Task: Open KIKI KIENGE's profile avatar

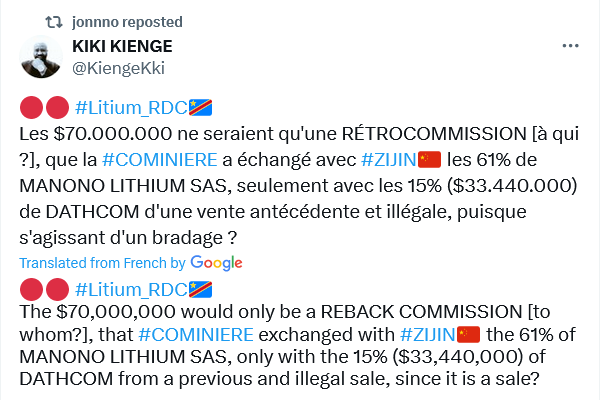Action: [41, 57]
